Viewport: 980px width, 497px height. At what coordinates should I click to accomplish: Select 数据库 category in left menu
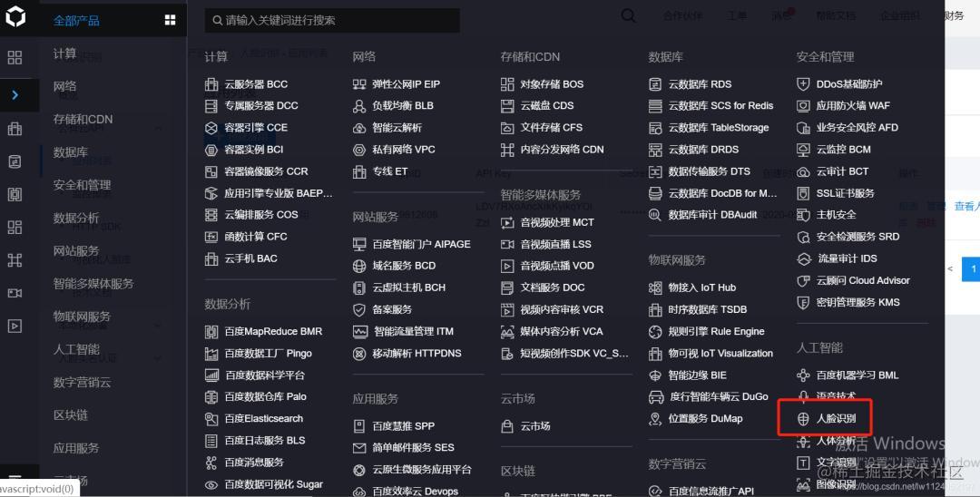pos(71,151)
